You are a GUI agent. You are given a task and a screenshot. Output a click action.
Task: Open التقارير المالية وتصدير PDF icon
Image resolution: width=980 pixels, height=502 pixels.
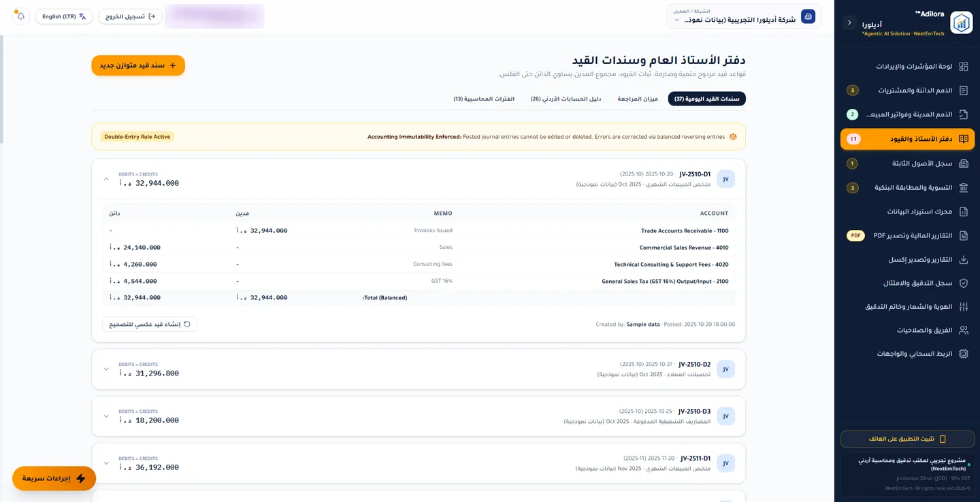(963, 235)
